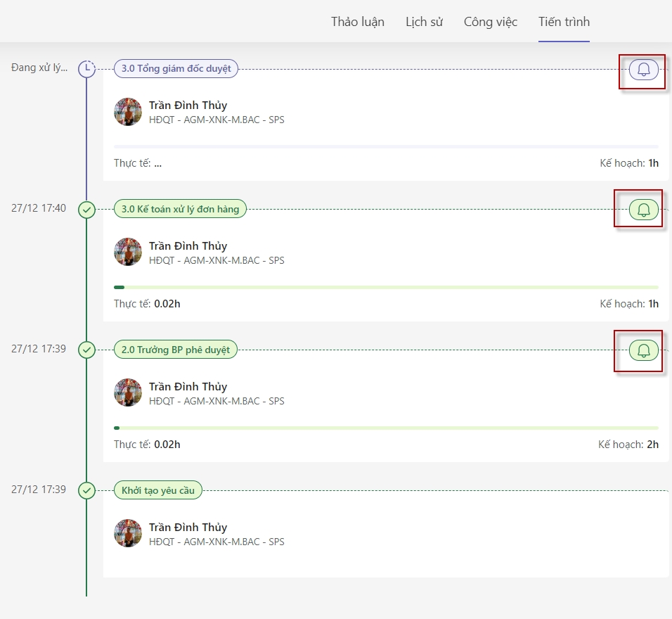Click progress bar of Trưởng BP phê duyệt
Screen dimensions: 672x619
point(386,428)
